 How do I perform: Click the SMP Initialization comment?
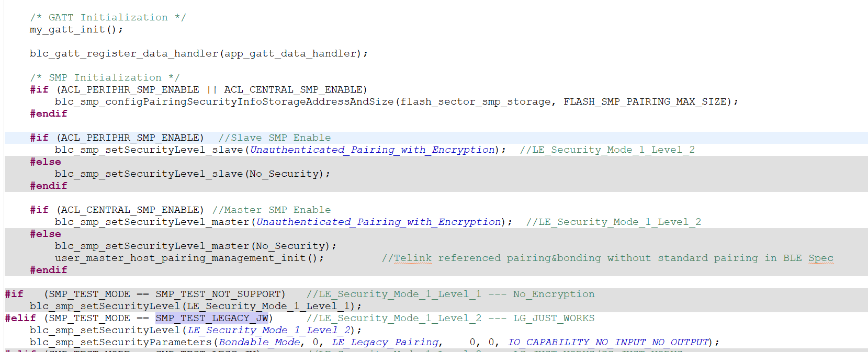[105, 77]
